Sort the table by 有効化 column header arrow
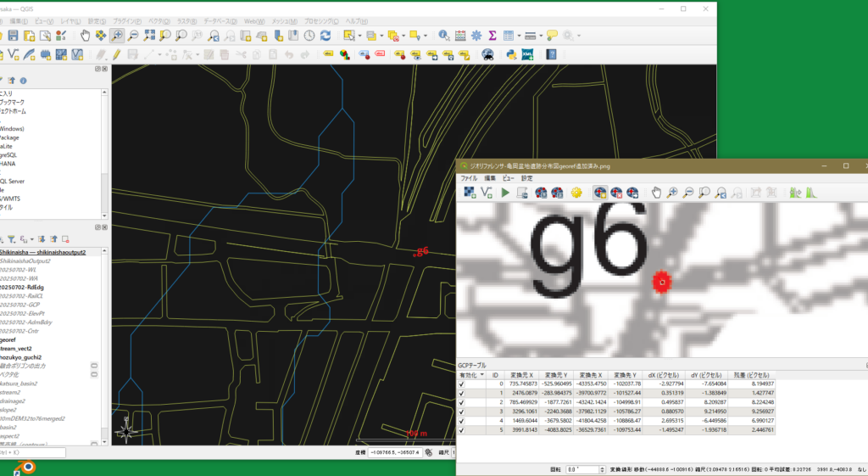Image resolution: width=868 pixels, height=476 pixels. [x=482, y=373]
